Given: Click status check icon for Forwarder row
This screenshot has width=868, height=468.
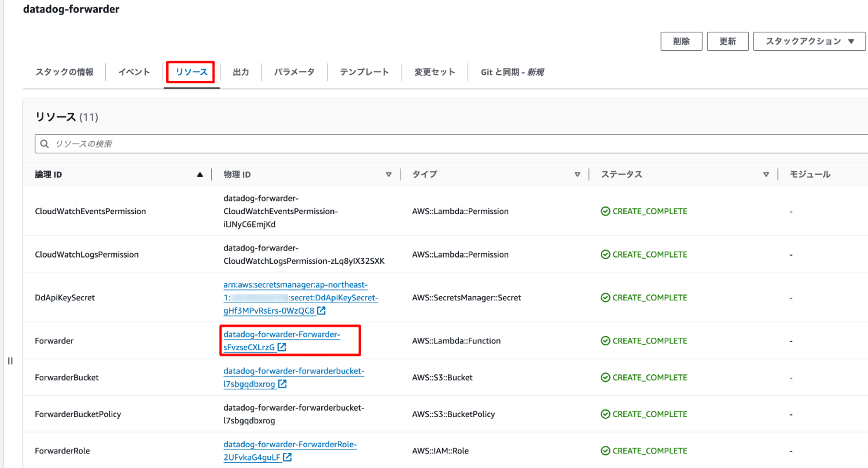Looking at the screenshot, I should (605, 341).
